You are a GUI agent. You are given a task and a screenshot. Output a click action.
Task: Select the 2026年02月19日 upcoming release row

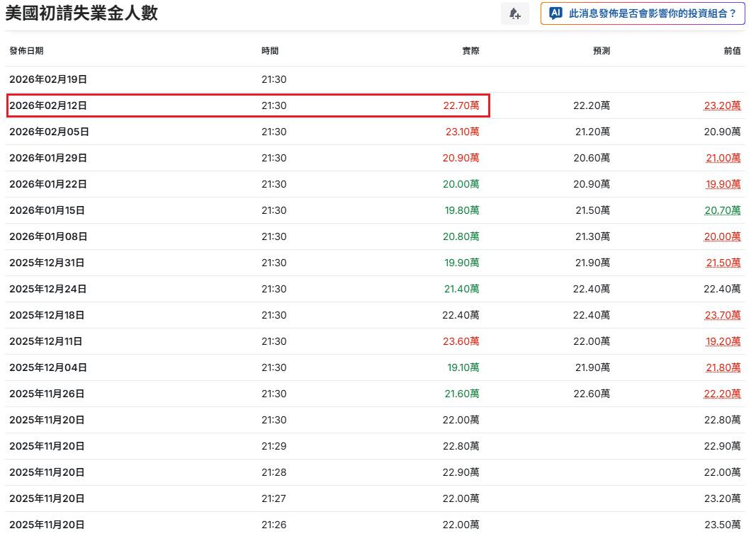click(x=48, y=79)
